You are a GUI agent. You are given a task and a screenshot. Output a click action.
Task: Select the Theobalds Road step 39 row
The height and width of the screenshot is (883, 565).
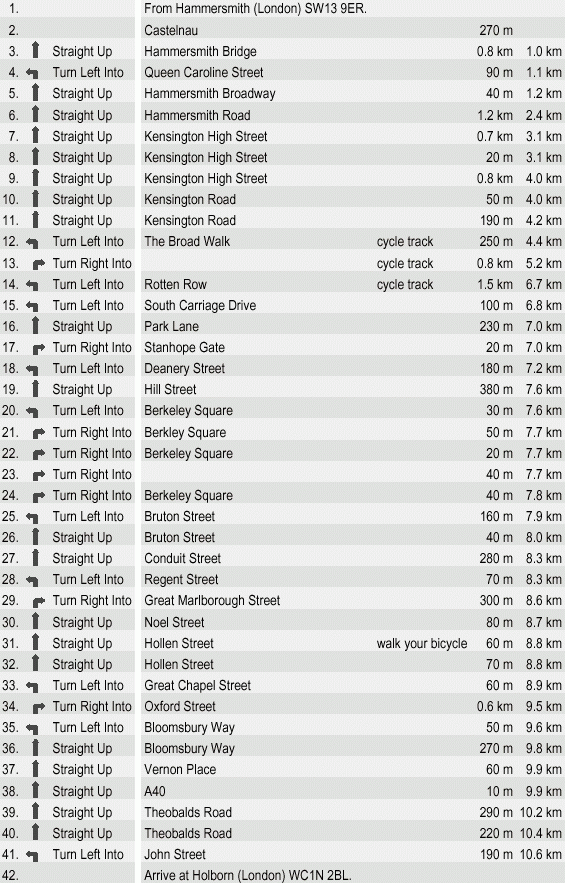[x=282, y=812]
